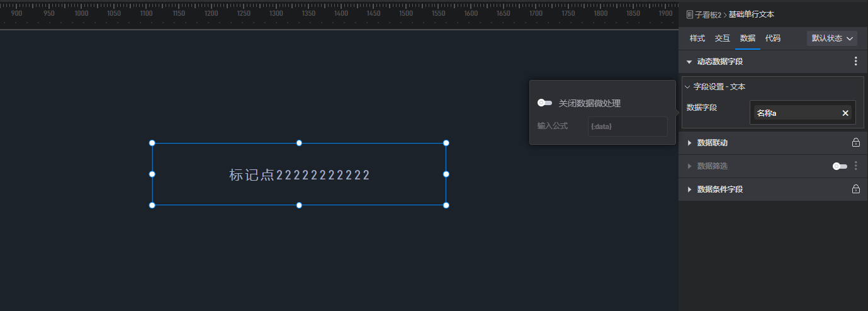This screenshot has height=311, width=868.
Task: Click the left-middle resize handle of text box
Action: 152,174
